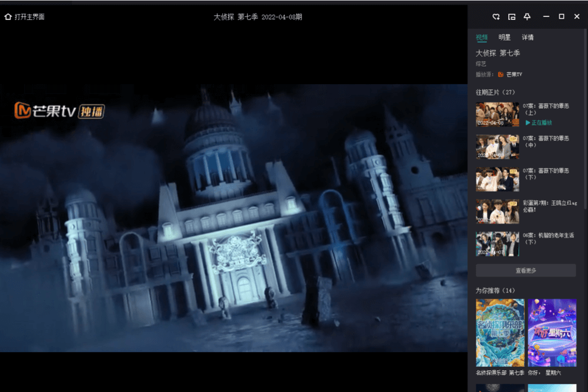
Task: Click 查看更多 to show more episodes
Action: (x=526, y=271)
